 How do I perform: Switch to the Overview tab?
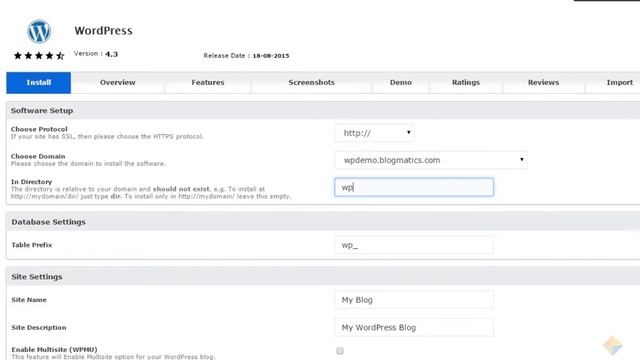click(118, 82)
